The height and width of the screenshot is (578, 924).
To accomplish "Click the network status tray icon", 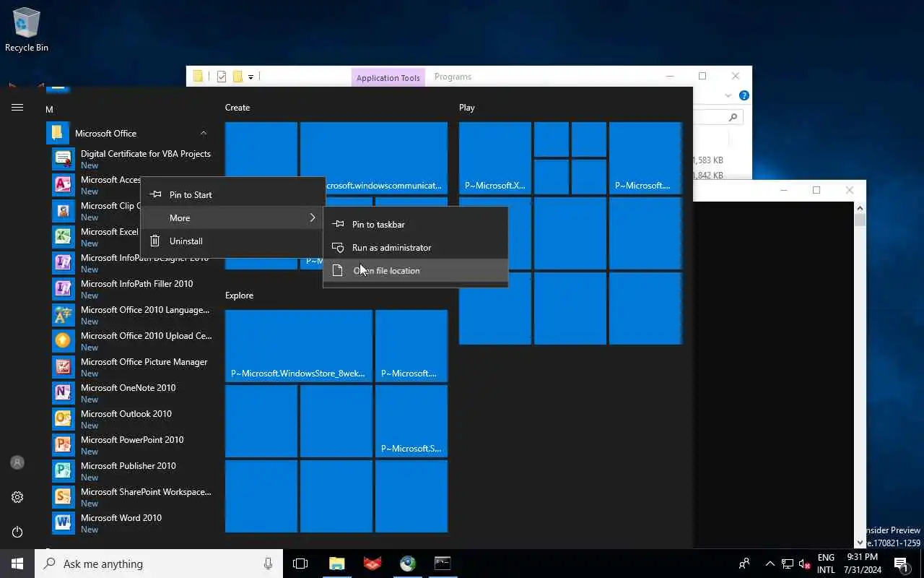I will [788, 564].
